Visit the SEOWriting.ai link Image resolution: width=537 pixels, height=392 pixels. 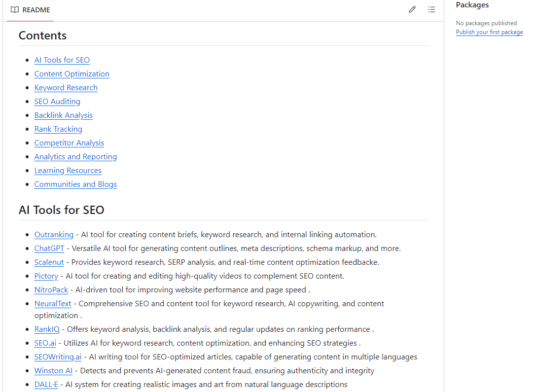coord(58,356)
